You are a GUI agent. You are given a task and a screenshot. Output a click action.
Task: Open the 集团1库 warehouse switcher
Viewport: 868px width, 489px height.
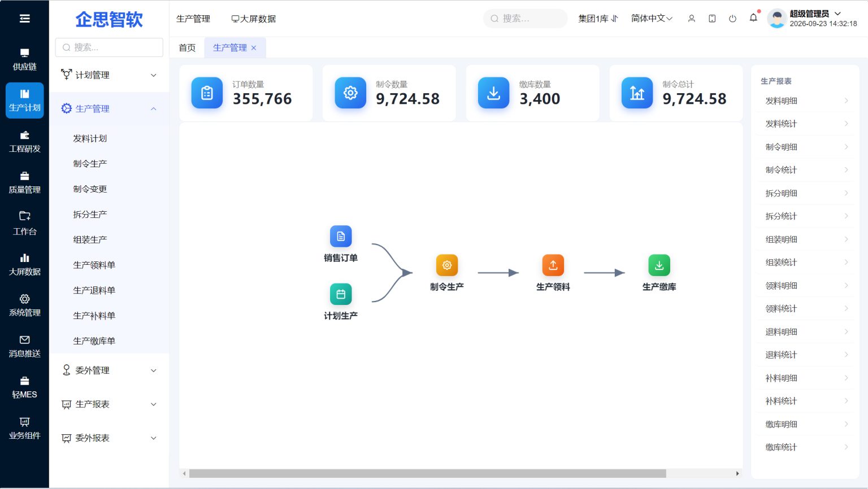pyautogui.click(x=598, y=19)
